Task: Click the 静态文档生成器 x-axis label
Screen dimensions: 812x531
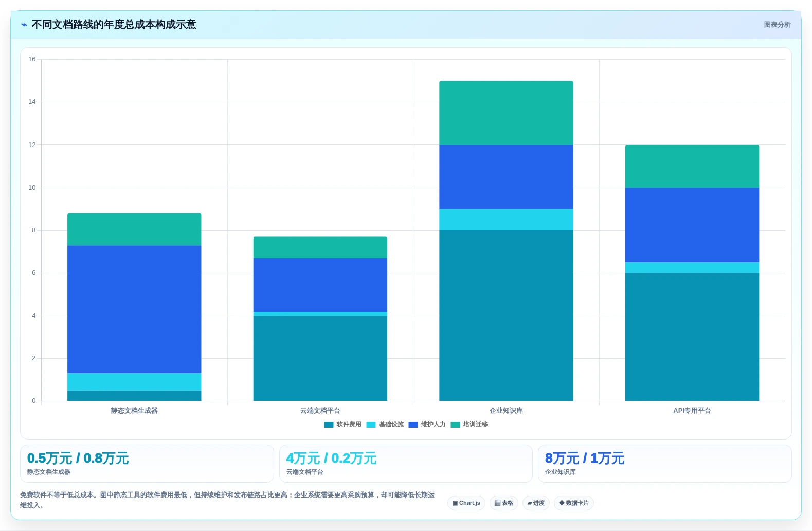Action: (134, 411)
